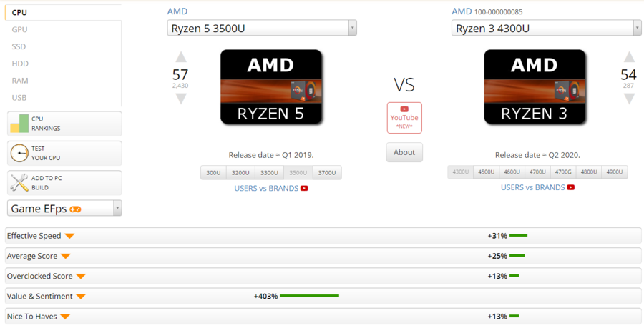The width and height of the screenshot is (644, 328).
Task: Click the +403% Value & Sentiment bar
Action: [309, 296]
